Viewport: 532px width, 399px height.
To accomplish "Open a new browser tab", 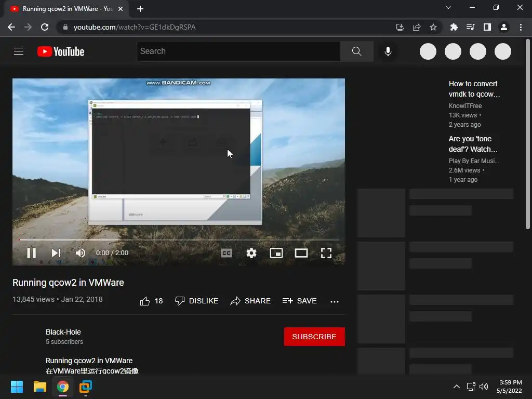I will [140, 9].
